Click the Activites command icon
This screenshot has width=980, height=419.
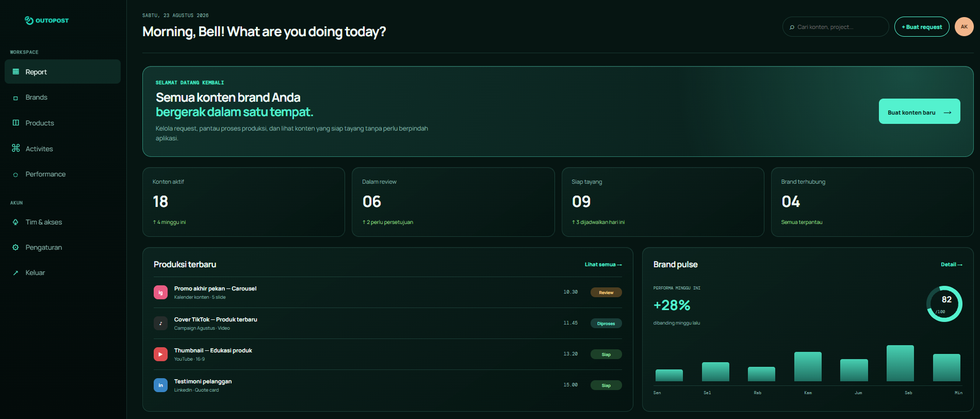pyautogui.click(x=16, y=148)
